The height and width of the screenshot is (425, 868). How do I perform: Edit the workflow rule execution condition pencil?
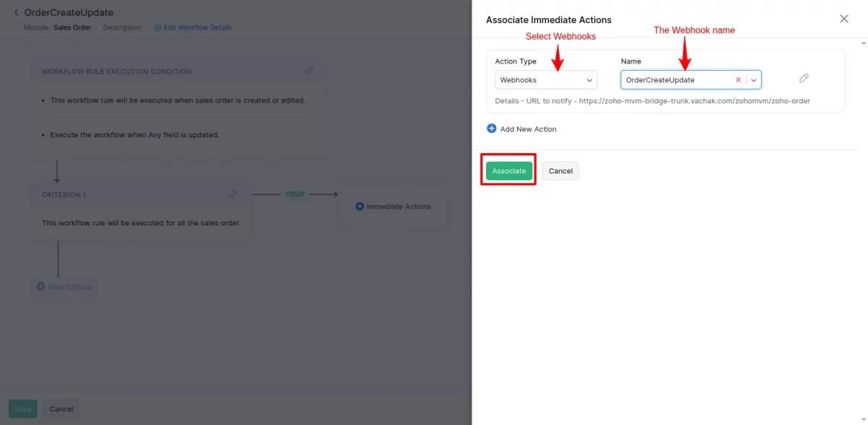pos(310,71)
